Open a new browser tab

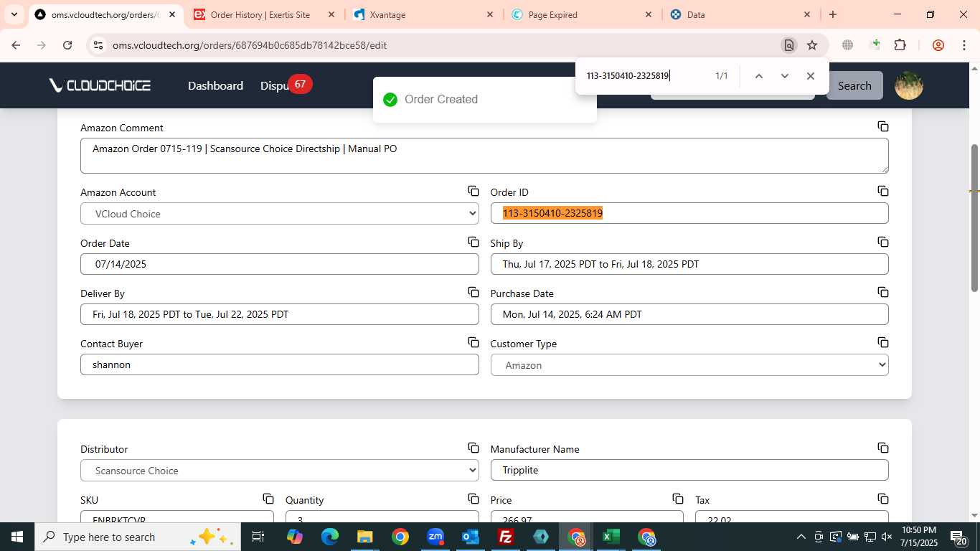click(833, 14)
